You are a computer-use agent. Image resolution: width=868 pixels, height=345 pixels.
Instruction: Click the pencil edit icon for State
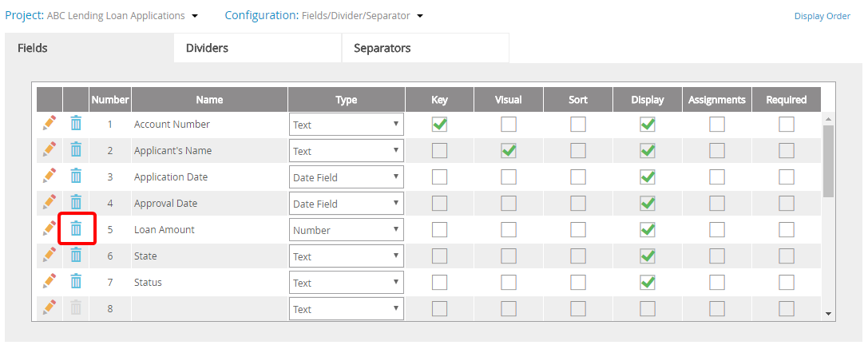pyautogui.click(x=50, y=256)
